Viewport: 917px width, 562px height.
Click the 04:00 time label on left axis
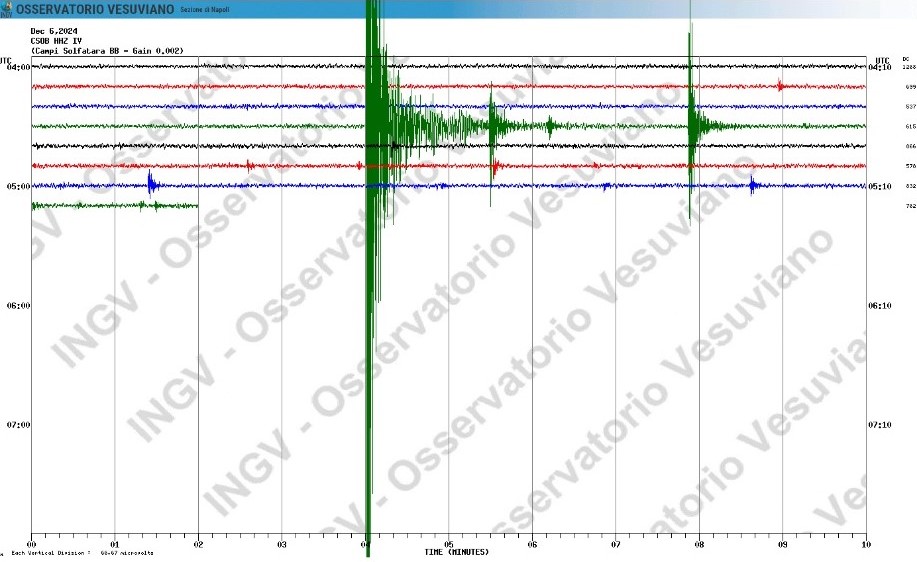point(18,67)
